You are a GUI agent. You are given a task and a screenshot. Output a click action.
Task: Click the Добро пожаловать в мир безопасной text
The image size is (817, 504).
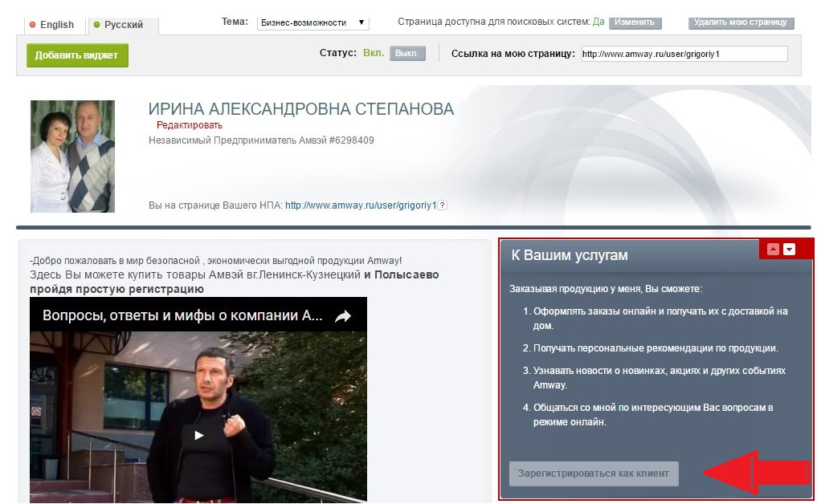tap(216, 260)
